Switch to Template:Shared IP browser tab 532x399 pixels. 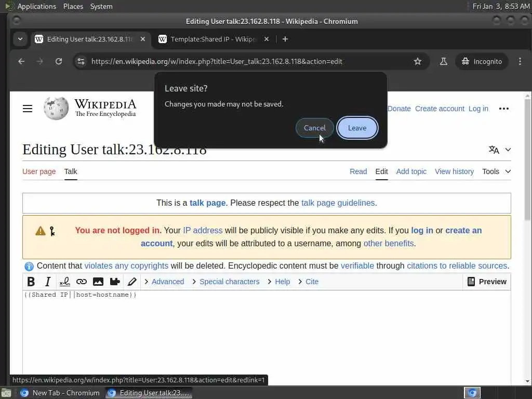212,39
